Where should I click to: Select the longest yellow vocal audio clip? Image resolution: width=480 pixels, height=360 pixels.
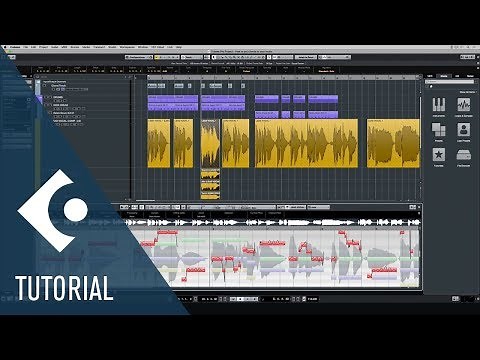306,143
